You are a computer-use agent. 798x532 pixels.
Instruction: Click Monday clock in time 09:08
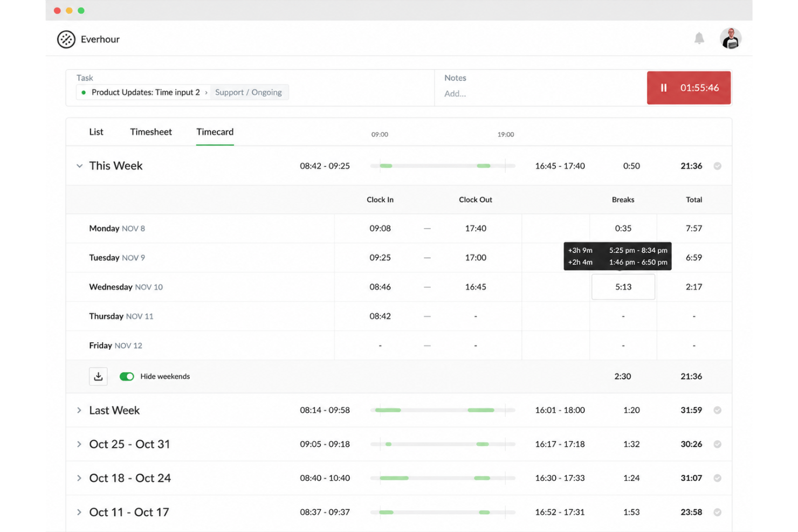(380, 229)
